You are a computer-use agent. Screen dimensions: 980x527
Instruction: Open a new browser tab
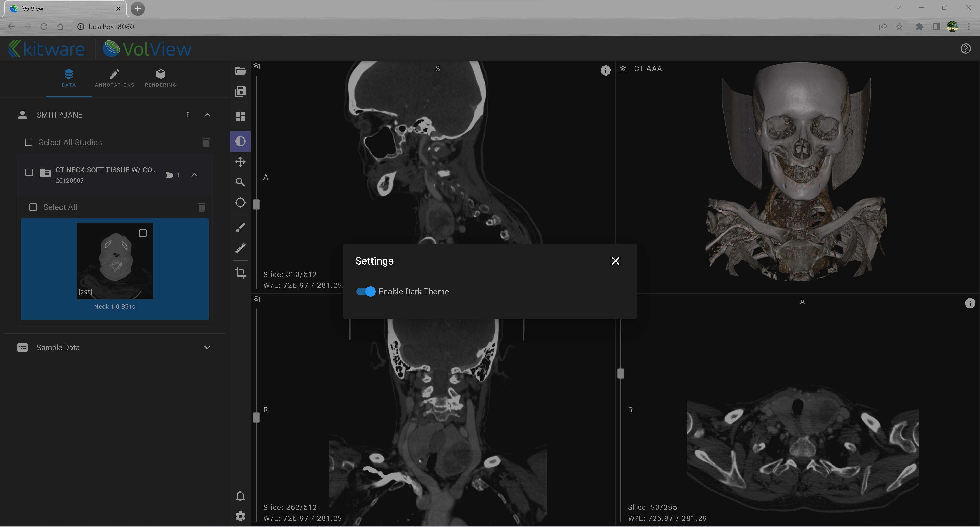[x=138, y=8]
